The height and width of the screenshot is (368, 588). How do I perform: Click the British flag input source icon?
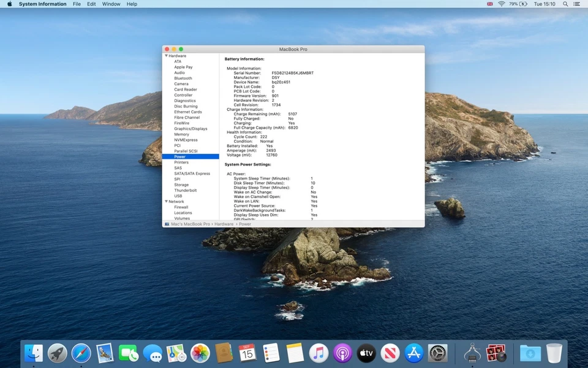490,4
